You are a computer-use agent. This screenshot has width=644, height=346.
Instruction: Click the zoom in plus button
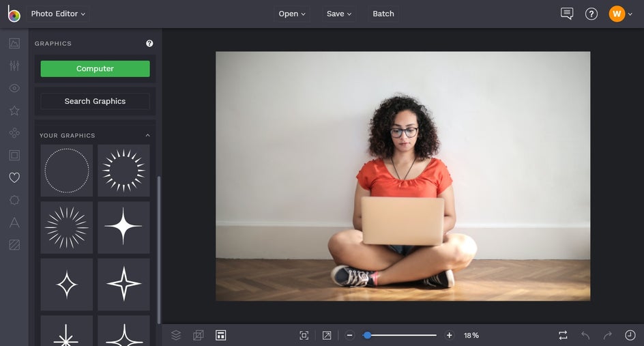click(x=450, y=335)
